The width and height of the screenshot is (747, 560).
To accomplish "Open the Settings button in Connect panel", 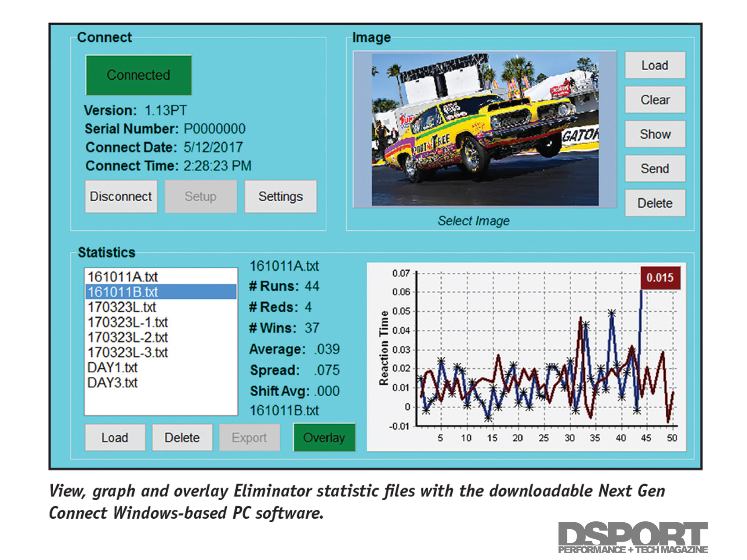I will [280, 196].
